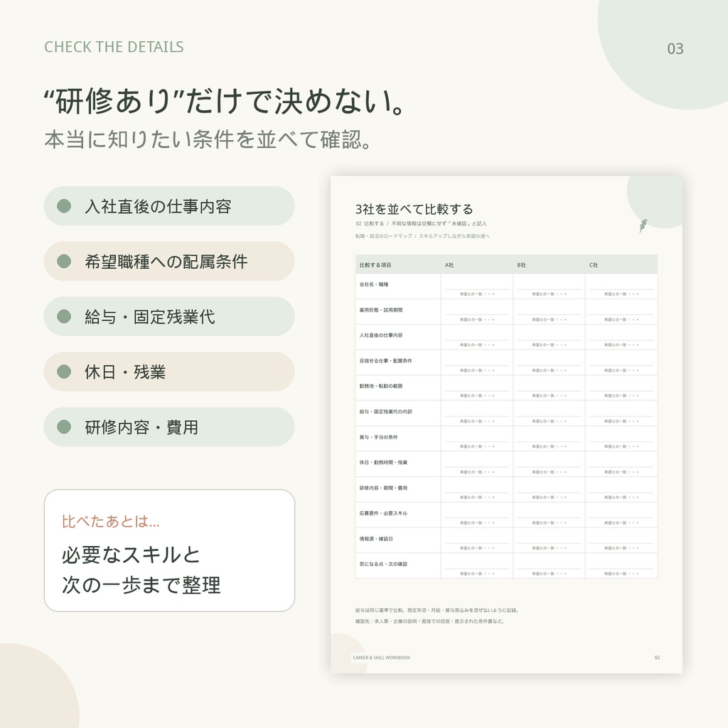The image size is (728, 728).
Task: Click the CHECK THE DETAILS heading
Action: tap(114, 47)
